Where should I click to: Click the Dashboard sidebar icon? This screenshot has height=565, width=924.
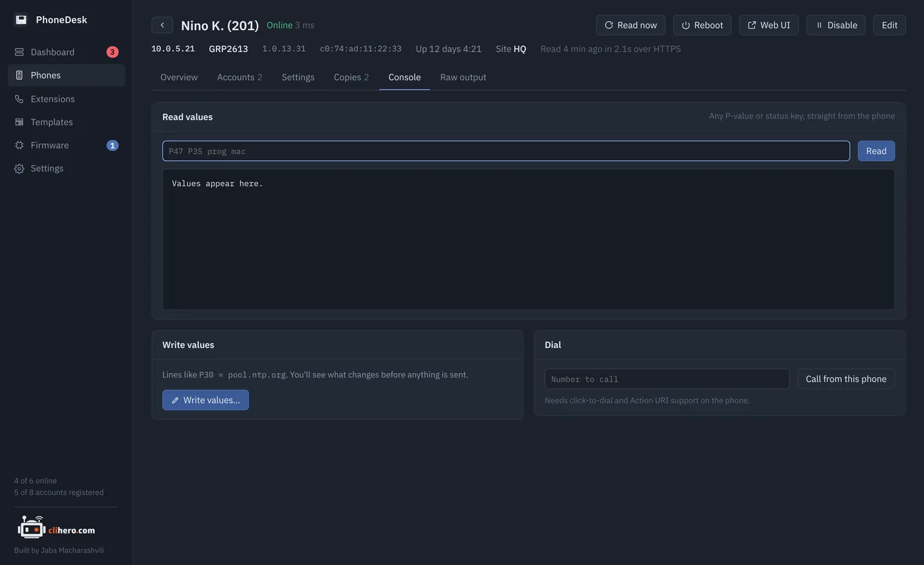pyautogui.click(x=19, y=52)
